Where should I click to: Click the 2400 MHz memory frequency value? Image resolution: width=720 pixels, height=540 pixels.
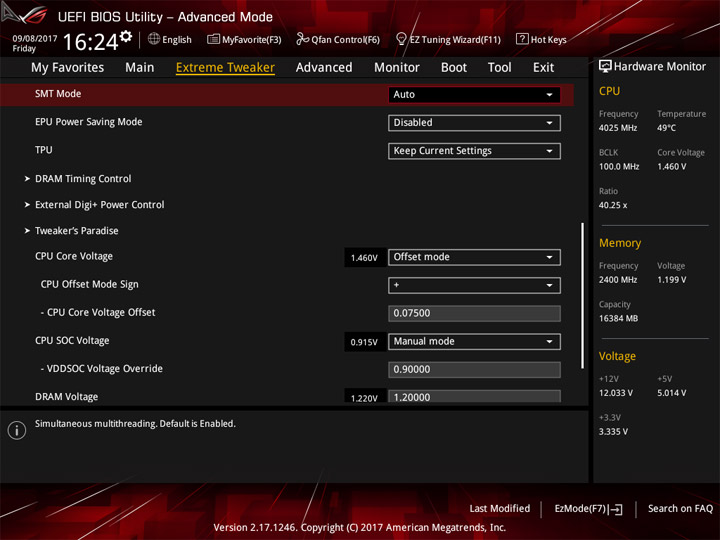[618, 280]
